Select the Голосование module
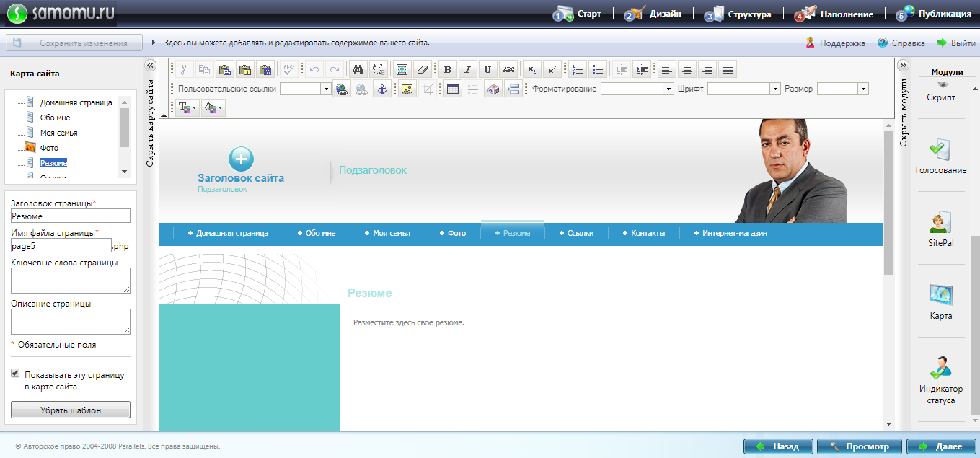The image size is (980, 458). 941,157
